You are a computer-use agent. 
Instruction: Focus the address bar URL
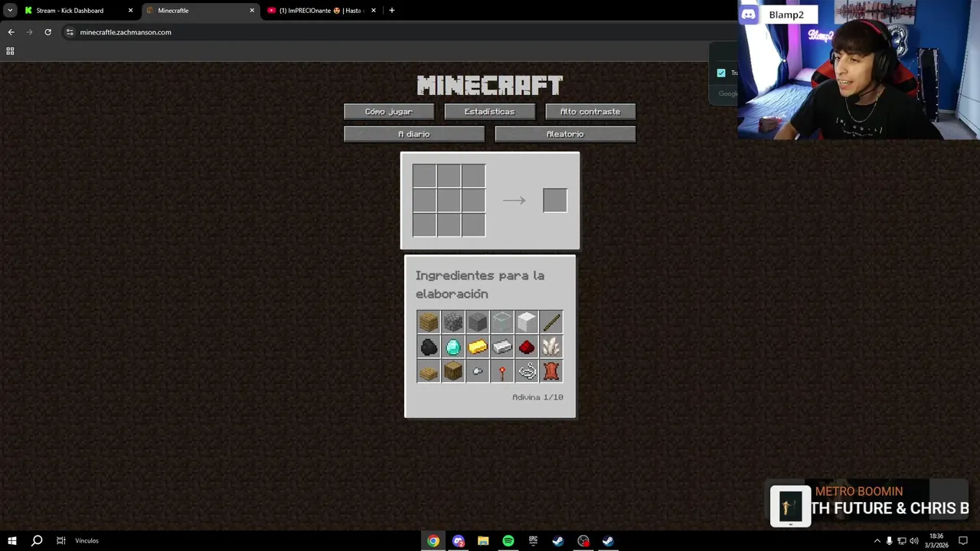pyautogui.click(x=126, y=32)
